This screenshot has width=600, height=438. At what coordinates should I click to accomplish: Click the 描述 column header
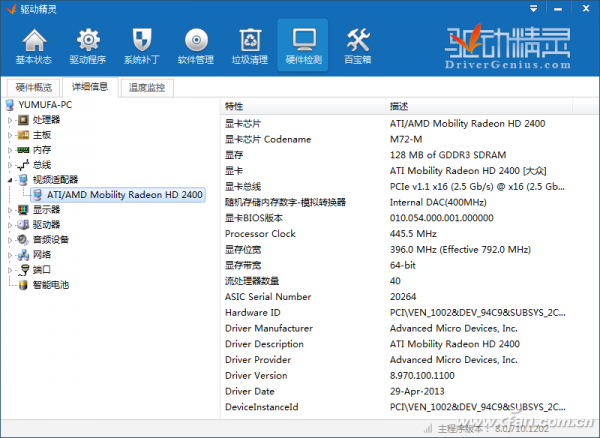[x=478, y=106]
